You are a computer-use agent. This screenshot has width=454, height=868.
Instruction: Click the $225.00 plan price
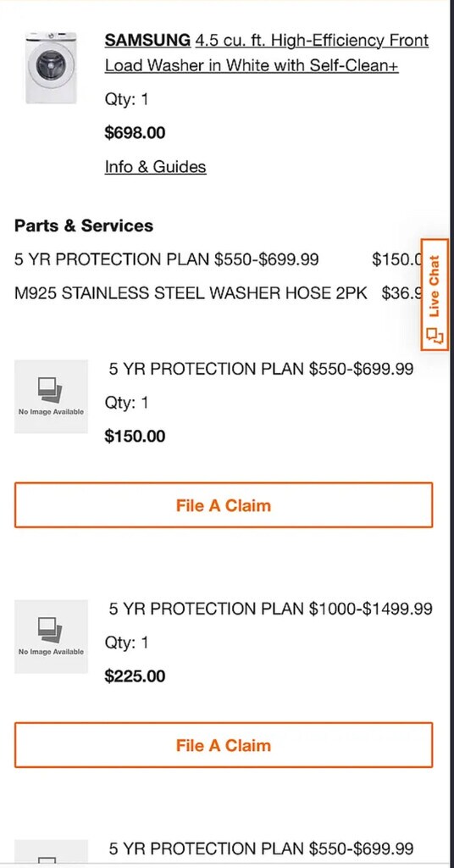135,676
